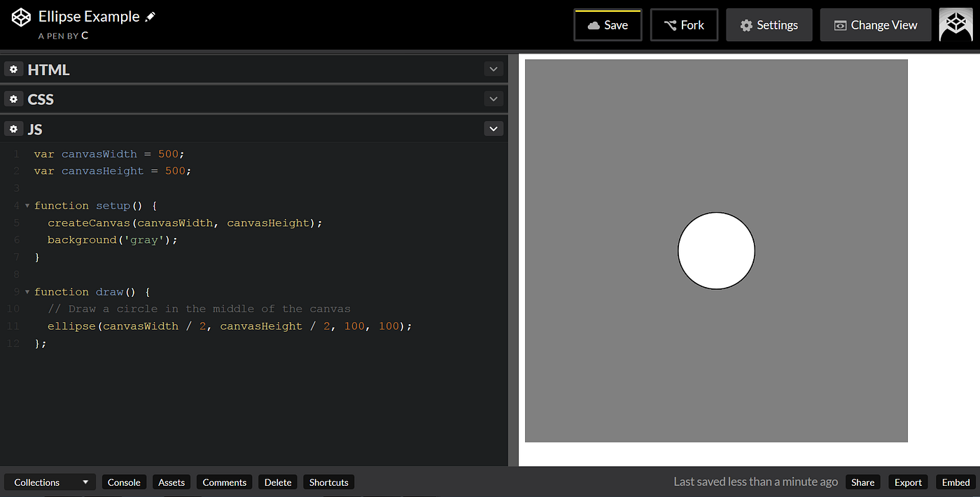Switch to the Assets panel
Image resolution: width=980 pixels, height=497 pixels.
pyautogui.click(x=171, y=482)
